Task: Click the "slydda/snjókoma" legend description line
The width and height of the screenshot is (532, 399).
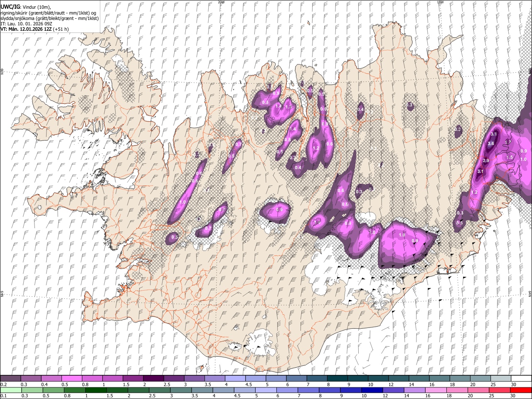Action: click(50, 18)
